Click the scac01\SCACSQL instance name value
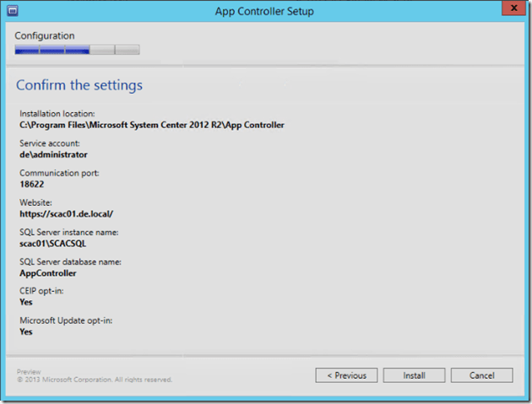 point(55,243)
